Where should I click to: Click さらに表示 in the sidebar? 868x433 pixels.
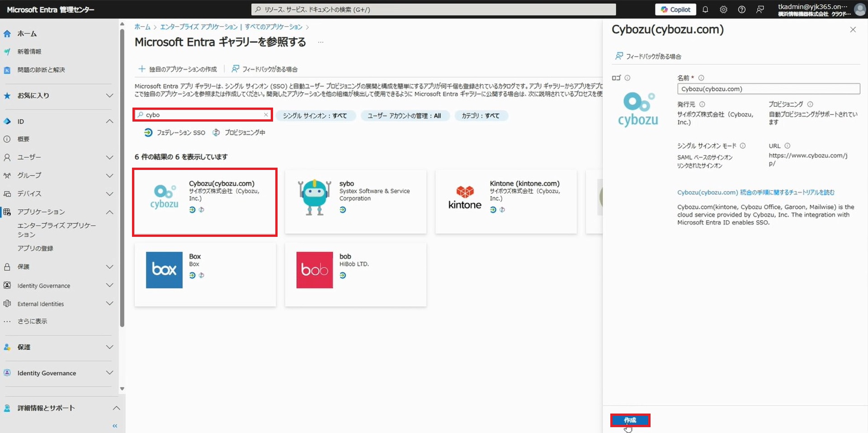coord(32,321)
